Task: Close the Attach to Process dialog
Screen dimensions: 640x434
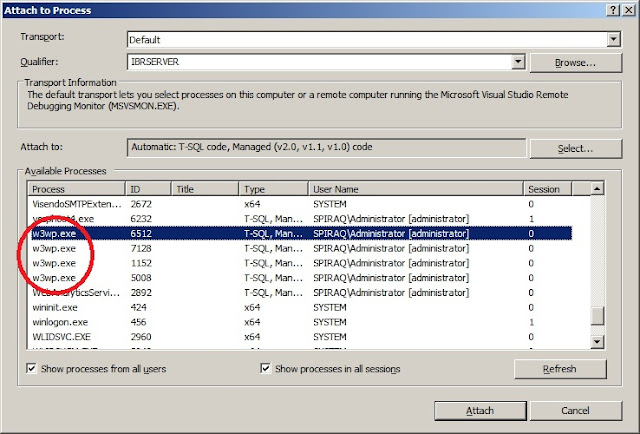Action: [629, 10]
